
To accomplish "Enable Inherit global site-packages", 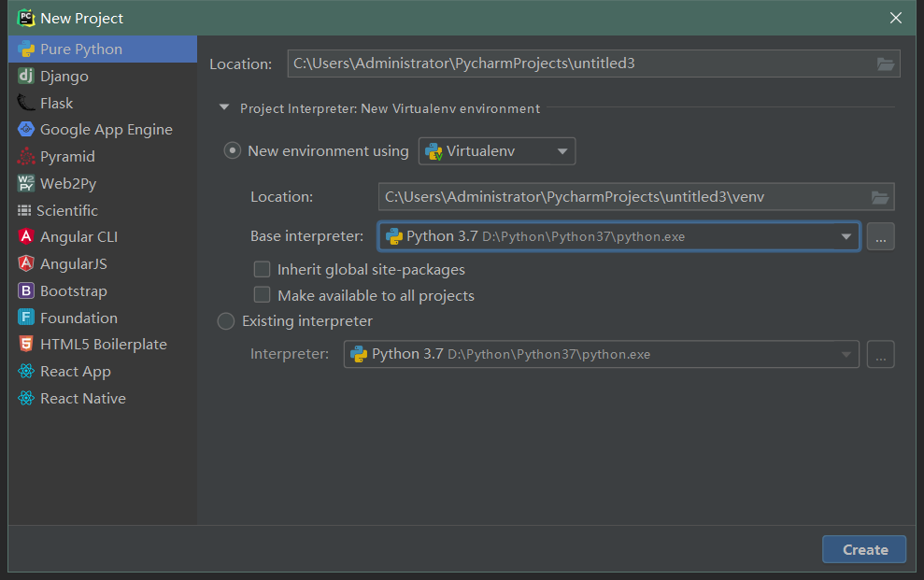I will 263,270.
